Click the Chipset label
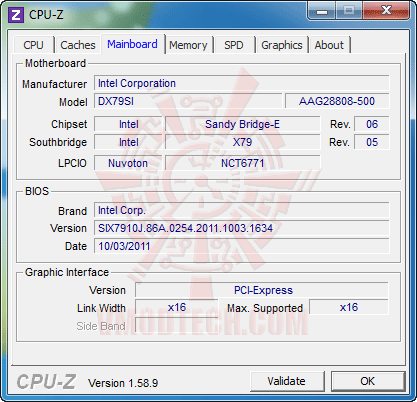This screenshot has width=417, height=402. (x=69, y=124)
